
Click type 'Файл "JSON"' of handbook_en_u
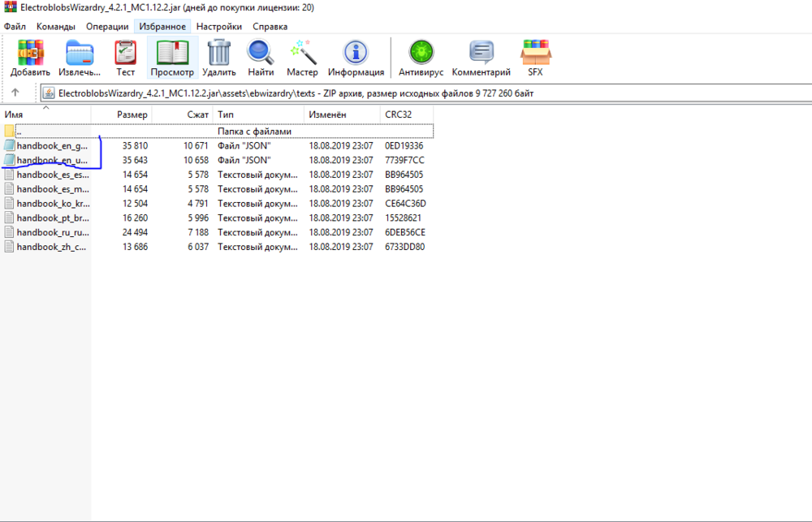click(244, 160)
